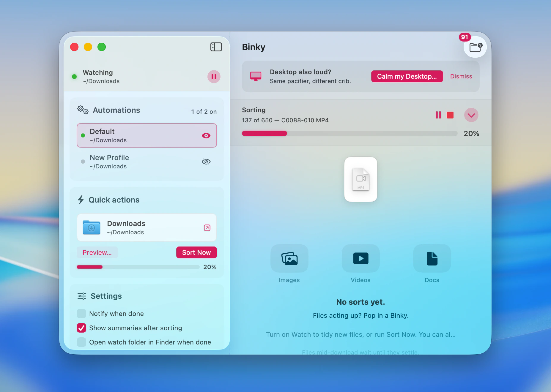Click Calm my Desktop button

tap(407, 76)
